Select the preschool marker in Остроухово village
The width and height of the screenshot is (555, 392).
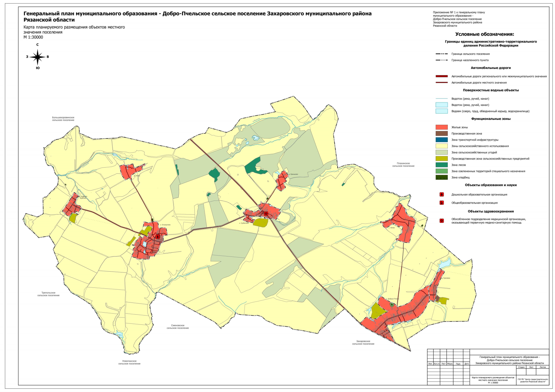tap(158, 236)
